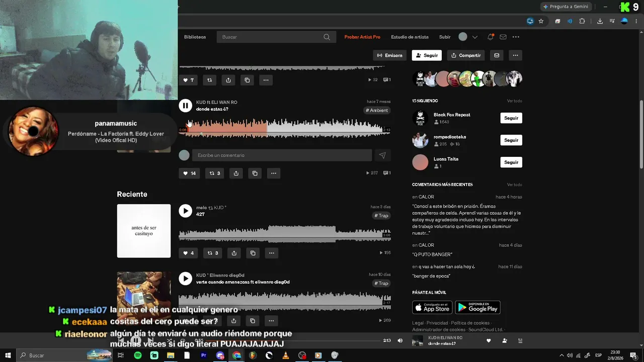Send a message to the artist
The height and width of the screenshot is (362, 644).
pyautogui.click(x=497, y=55)
